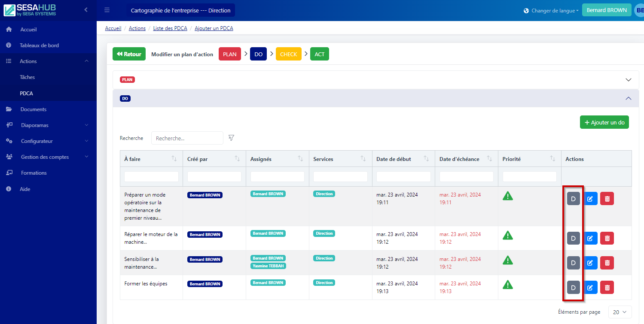The width and height of the screenshot is (644, 324).
Task: Open the Changer de langue dropdown
Action: 551,11
